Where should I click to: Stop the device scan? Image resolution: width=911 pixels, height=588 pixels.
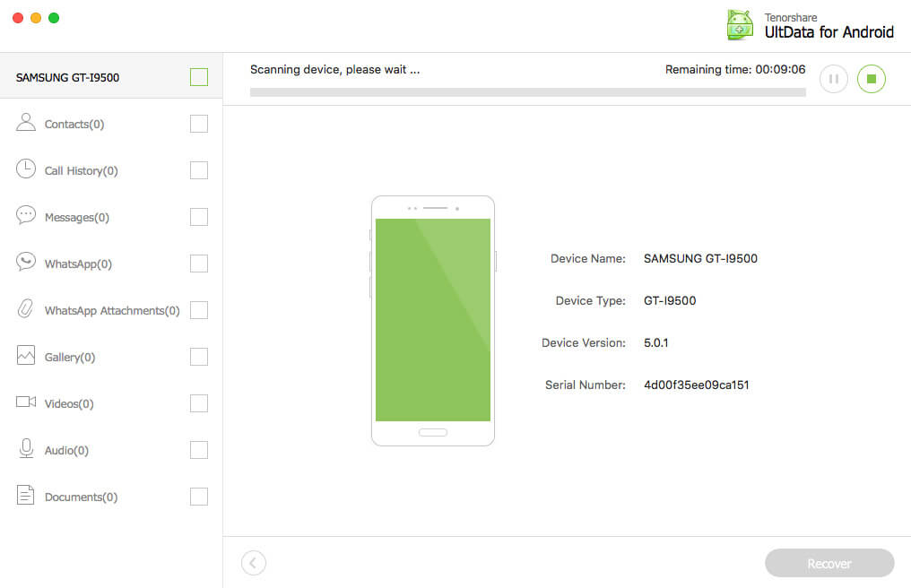point(872,79)
